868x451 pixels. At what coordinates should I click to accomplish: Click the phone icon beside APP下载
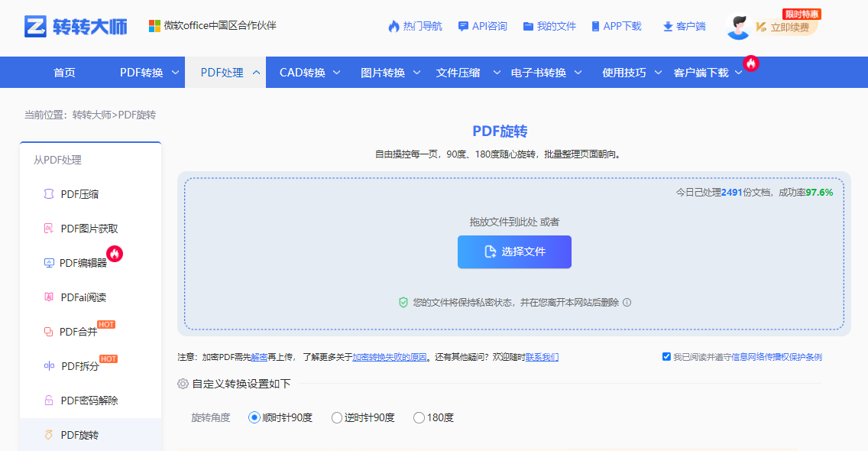596,26
